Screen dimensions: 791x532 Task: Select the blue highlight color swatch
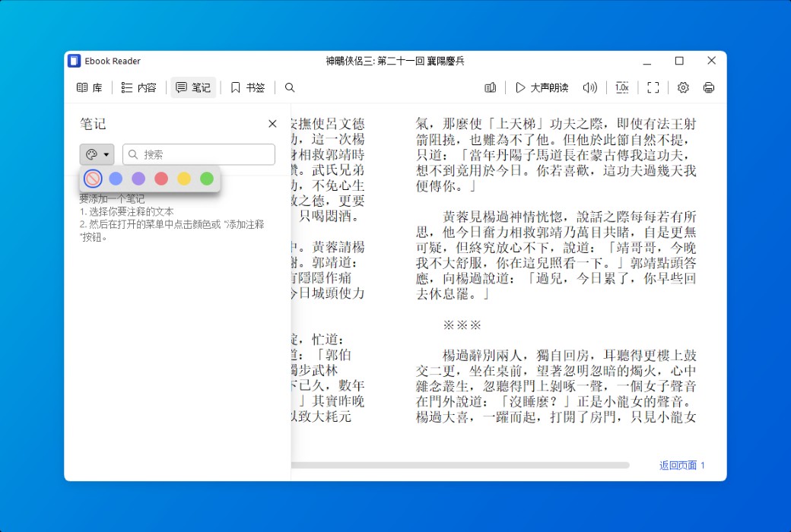(x=115, y=178)
